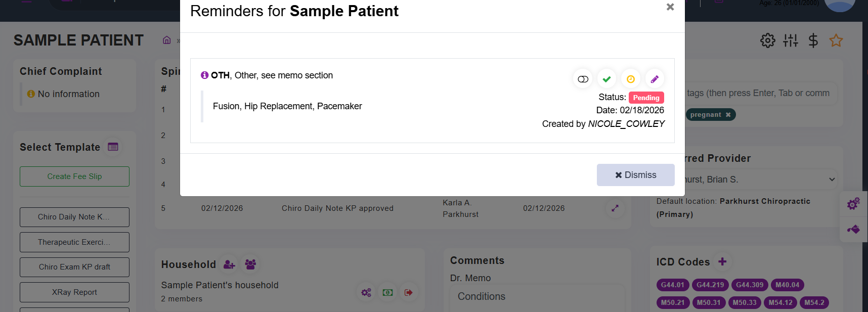Screen dimensions: 868x312
Task: Add a new ICD code
Action: click(722, 261)
